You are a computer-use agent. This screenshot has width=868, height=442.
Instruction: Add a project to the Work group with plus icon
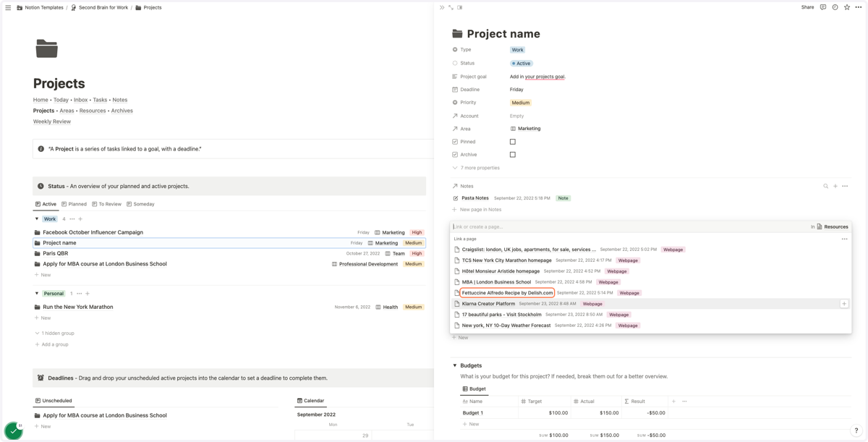(80, 219)
